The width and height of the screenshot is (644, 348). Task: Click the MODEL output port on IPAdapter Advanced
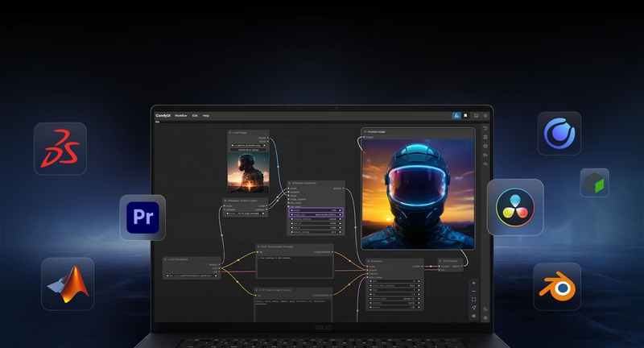(344, 188)
